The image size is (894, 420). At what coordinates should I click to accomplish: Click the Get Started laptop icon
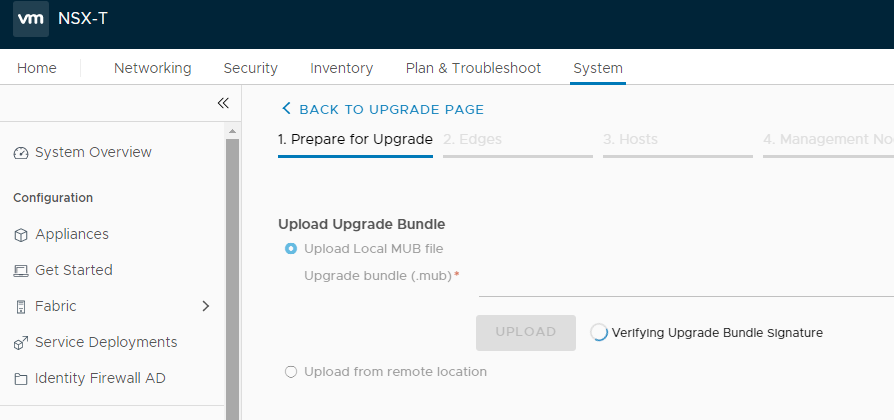tap(21, 271)
